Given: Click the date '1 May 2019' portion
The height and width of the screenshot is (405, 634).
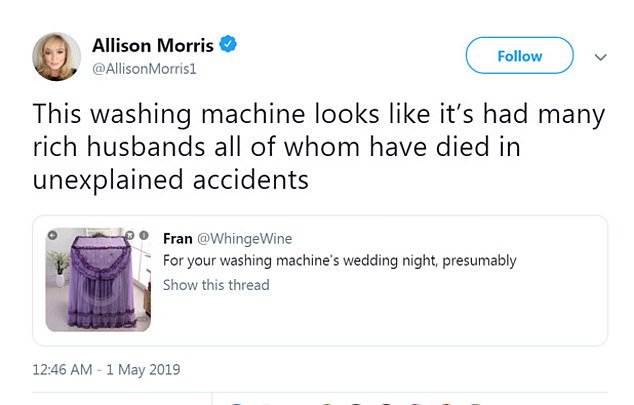Looking at the screenshot, I should [x=143, y=369].
